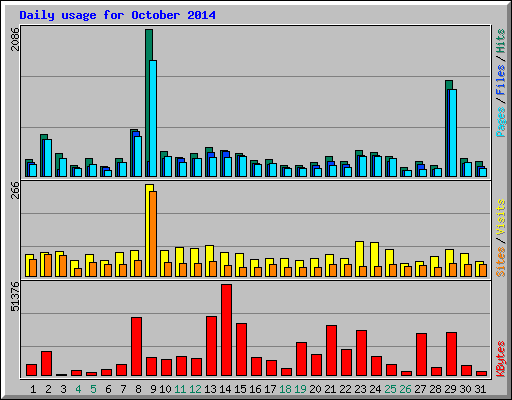
Task: Click the day 24 axis label
Action: tap(375, 389)
